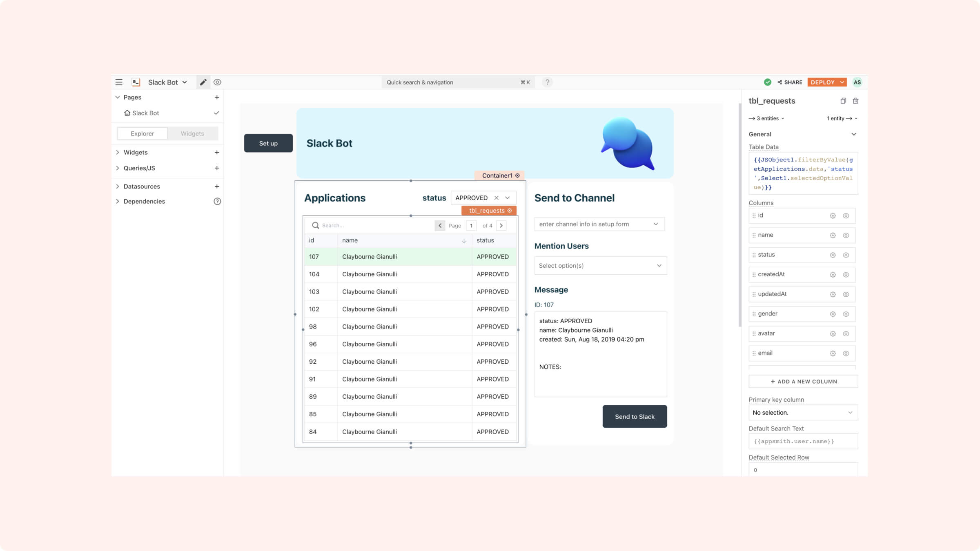Screen dimensions: 980x551
Task: Click the SHARE button
Action: [x=790, y=82]
